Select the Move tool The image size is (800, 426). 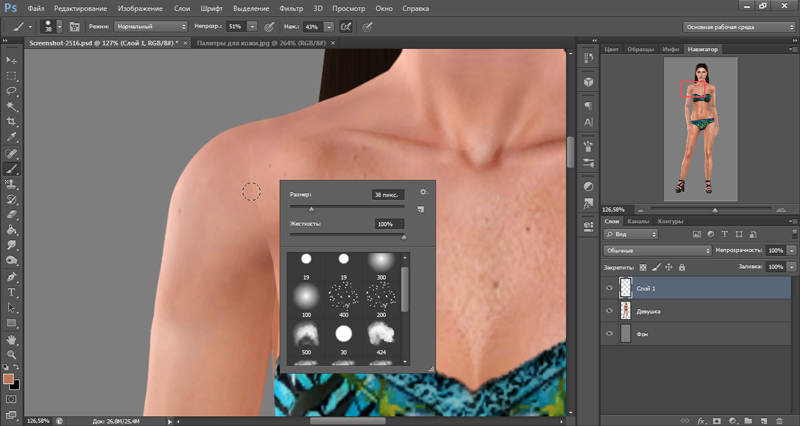pyautogui.click(x=11, y=60)
